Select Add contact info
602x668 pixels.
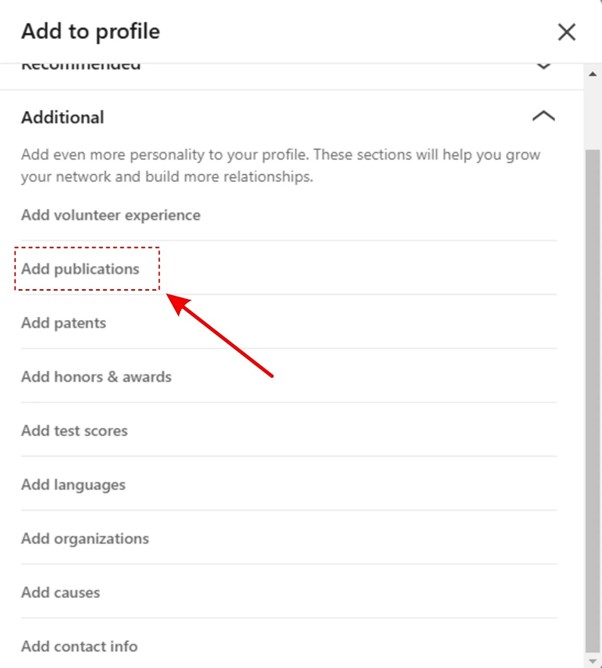click(x=79, y=646)
